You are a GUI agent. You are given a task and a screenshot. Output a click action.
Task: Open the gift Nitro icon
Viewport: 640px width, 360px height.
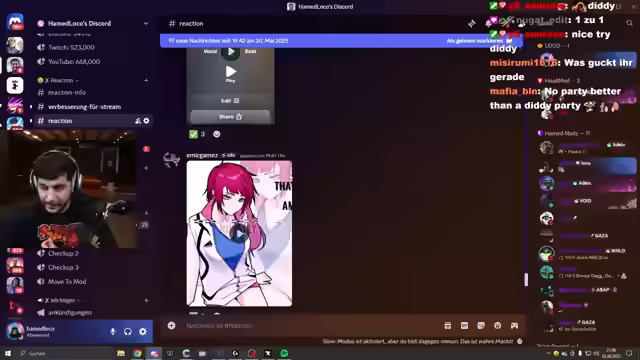(x=447, y=325)
